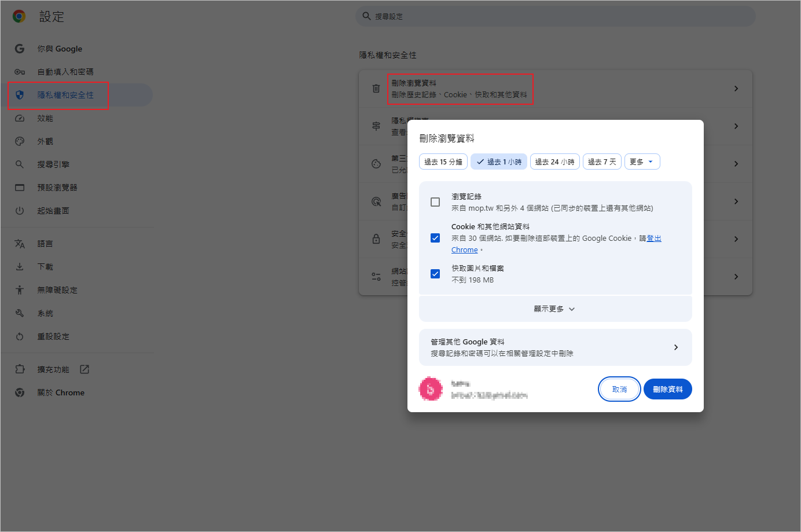The image size is (801, 532).
Task: Click the accessibility icon for 無障礙設定
Action: [x=20, y=290]
